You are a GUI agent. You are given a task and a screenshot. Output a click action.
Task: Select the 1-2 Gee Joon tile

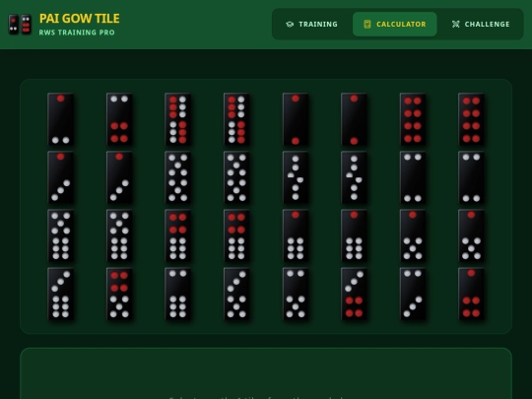[x=61, y=119]
